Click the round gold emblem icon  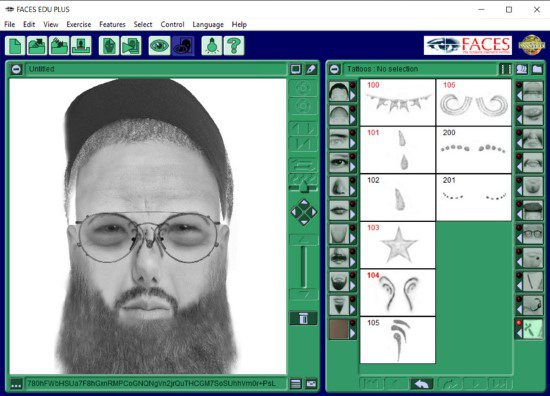click(531, 45)
